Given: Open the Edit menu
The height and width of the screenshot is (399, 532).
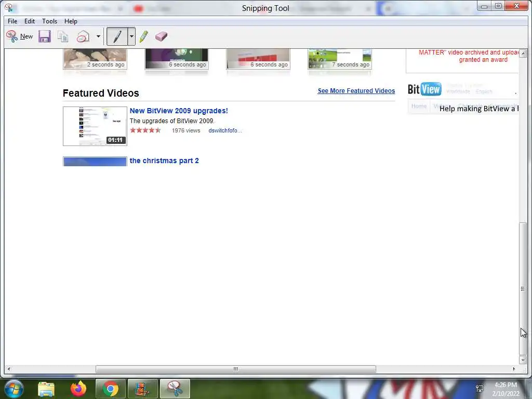Looking at the screenshot, I should (30, 21).
